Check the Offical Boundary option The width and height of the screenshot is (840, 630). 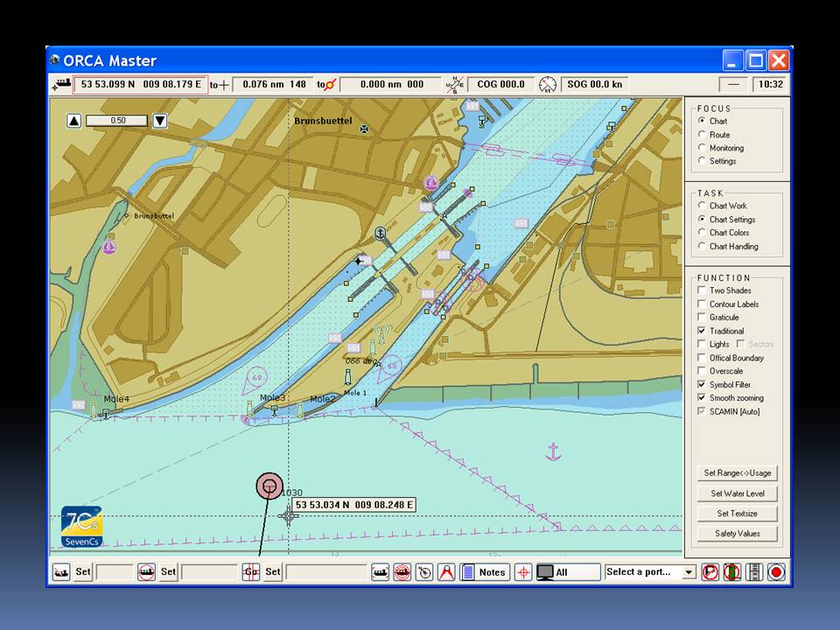(x=701, y=357)
